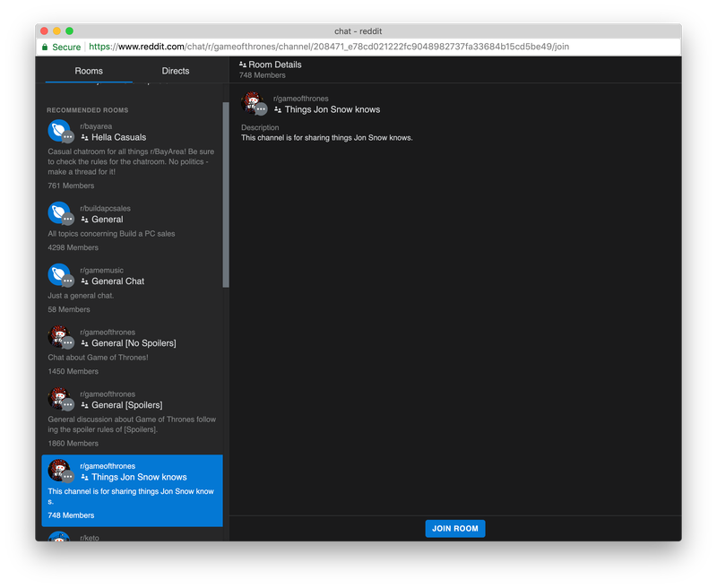Image resolution: width=717 pixels, height=588 pixels.
Task: Click the rooms list scrollbar
Action: tap(226, 195)
